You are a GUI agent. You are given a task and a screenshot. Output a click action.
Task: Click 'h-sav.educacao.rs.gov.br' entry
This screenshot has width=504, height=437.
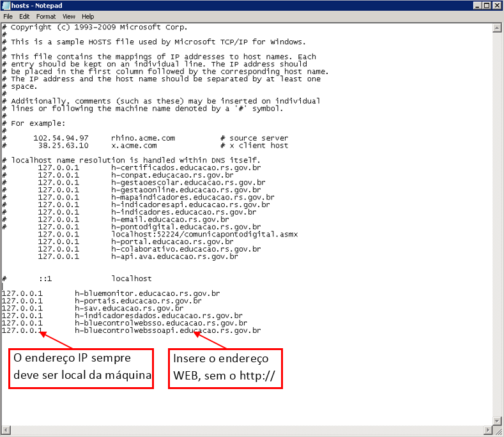point(129,309)
